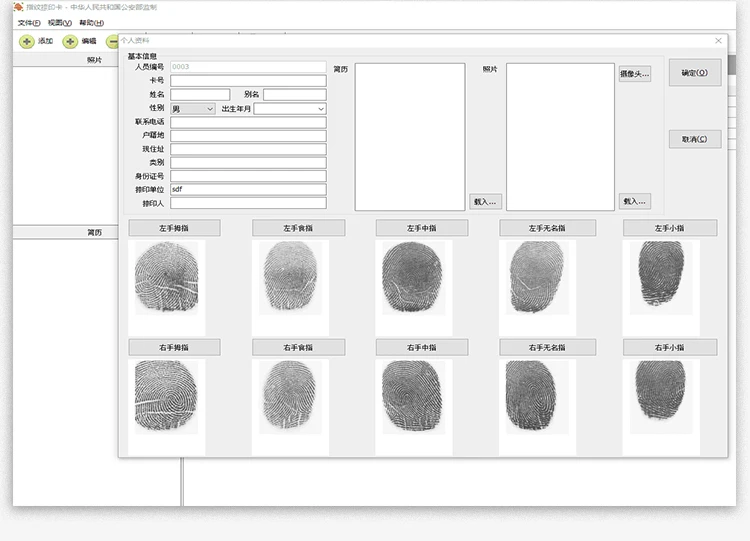This screenshot has height=541, width=750.
Task: Click the 右手小指 button
Action: point(670,347)
